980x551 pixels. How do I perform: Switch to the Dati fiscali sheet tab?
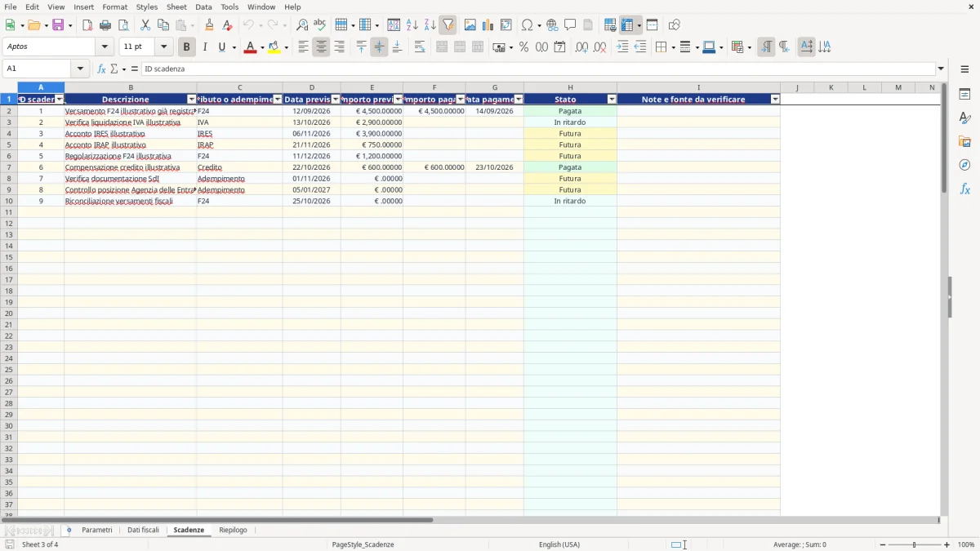[x=143, y=531]
